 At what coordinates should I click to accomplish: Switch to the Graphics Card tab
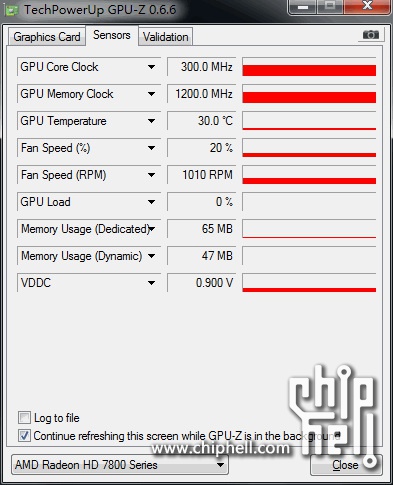tap(47, 37)
